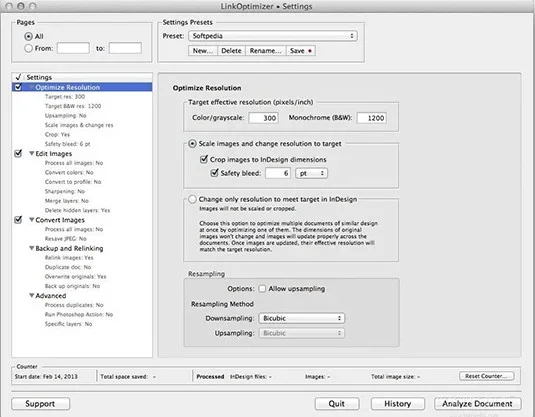Click the Monochrome (B&W) resolution field
This screenshot has width=535, height=417.
click(372, 118)
